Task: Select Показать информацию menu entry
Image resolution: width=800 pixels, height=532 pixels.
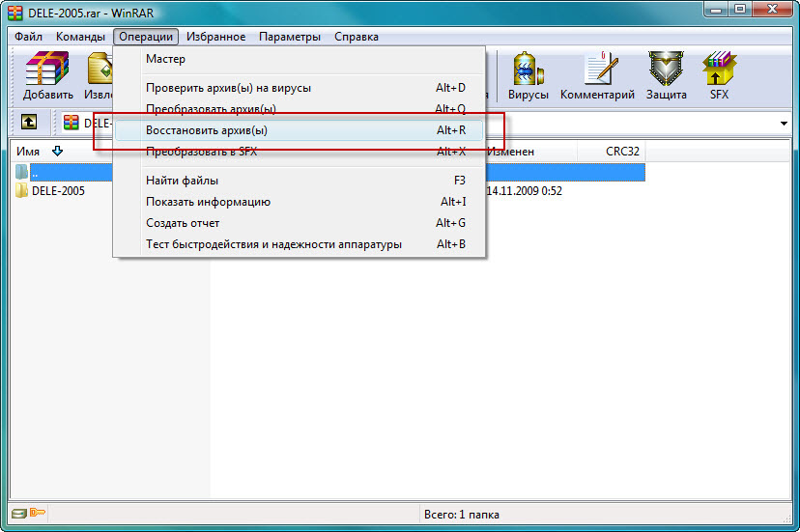Action: coord(299,202)
